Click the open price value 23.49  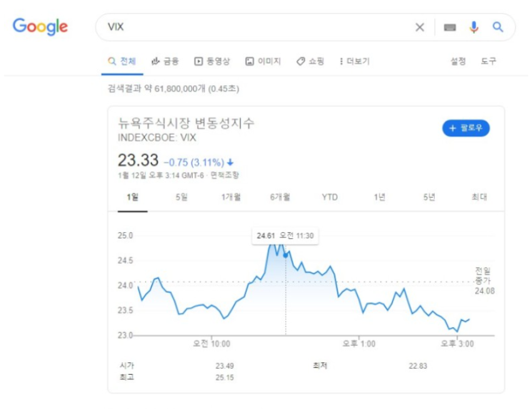pyautogui.click(x=224, y=366)
